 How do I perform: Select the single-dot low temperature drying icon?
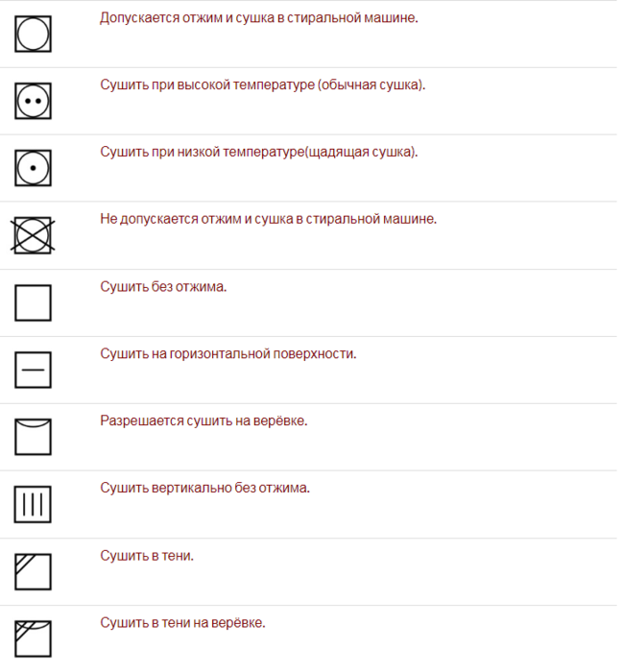coord(33,168)
